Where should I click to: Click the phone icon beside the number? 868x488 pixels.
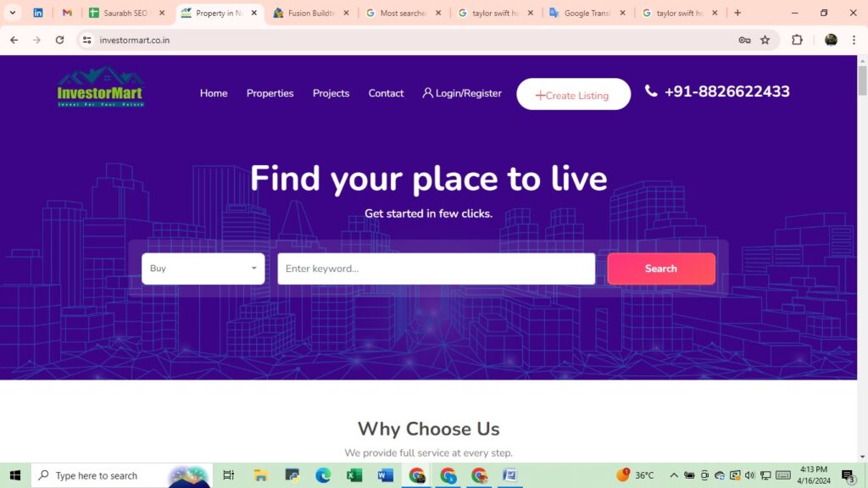(x=651, y=91)
